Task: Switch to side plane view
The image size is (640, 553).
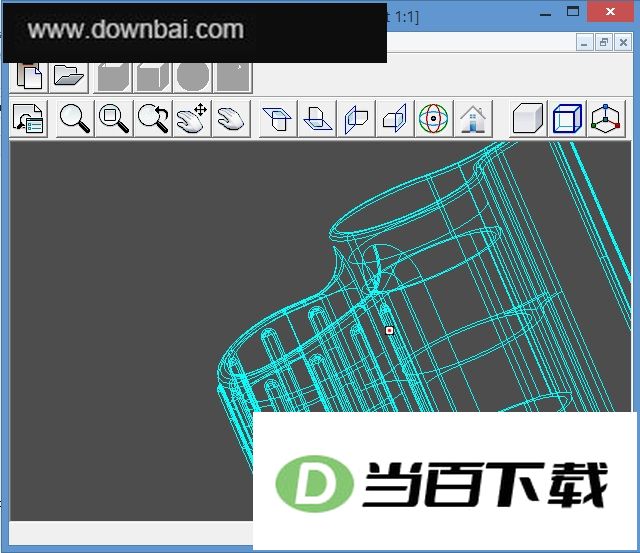Action: [x=395, y=119]
